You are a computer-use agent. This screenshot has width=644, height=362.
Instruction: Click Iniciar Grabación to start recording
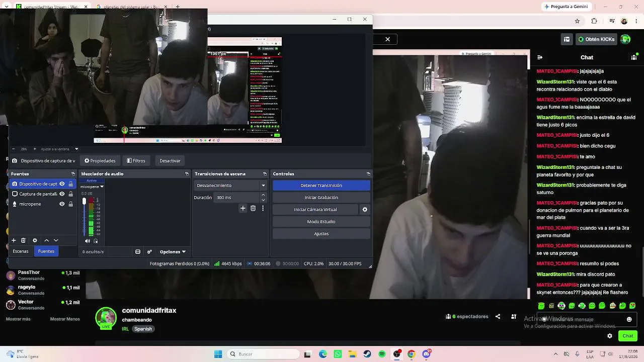pos(321,198)
